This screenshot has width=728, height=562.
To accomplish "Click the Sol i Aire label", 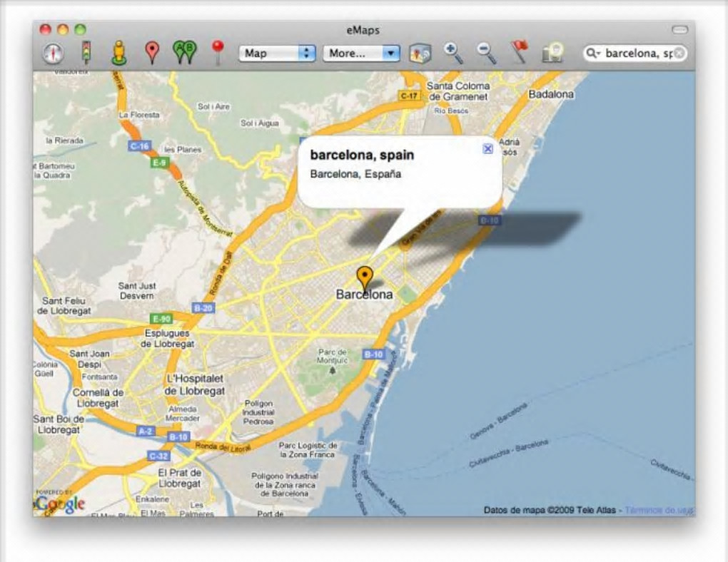I will click(213, 106).
